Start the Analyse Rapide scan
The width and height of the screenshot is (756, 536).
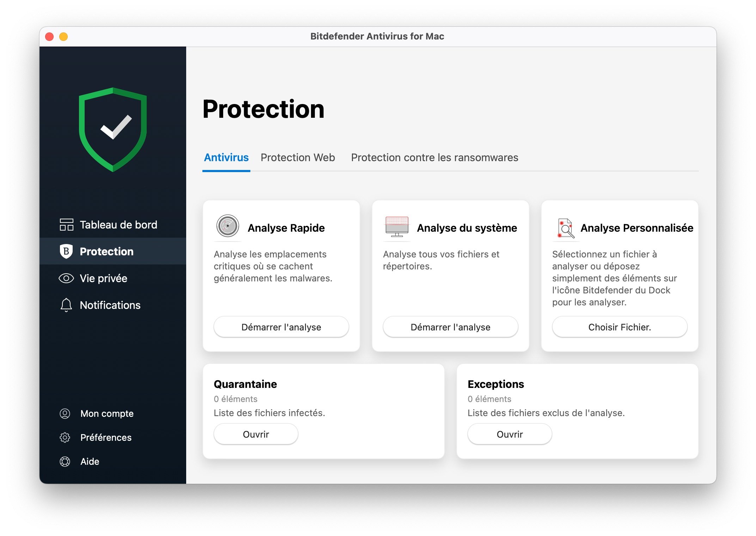coord(281,327)
